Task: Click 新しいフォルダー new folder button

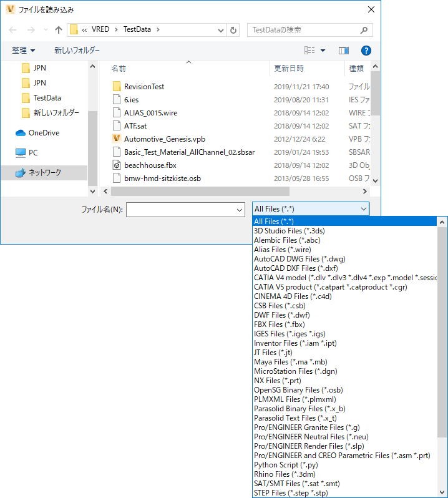Action: [77, 50]
